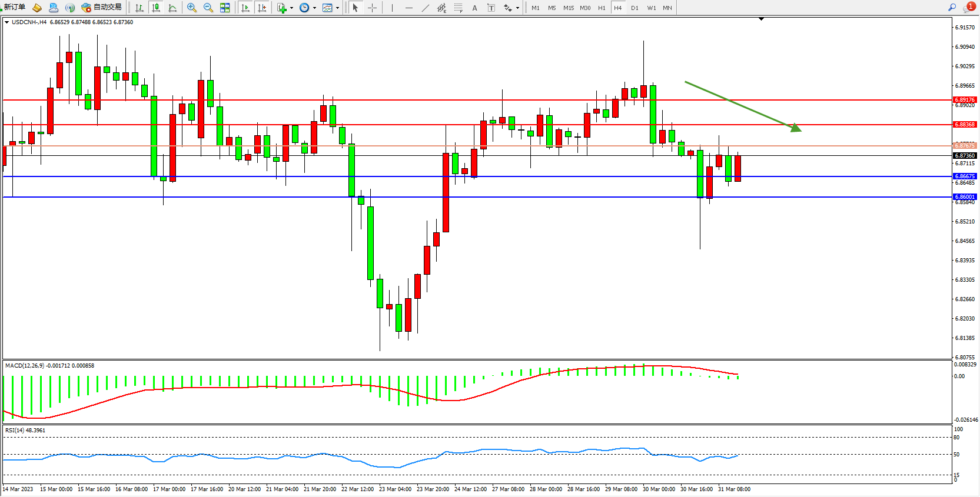Pick the horizontal line drawing tool
The height and width of the screenshot is (497, 980).
click(x=408, y=8)
